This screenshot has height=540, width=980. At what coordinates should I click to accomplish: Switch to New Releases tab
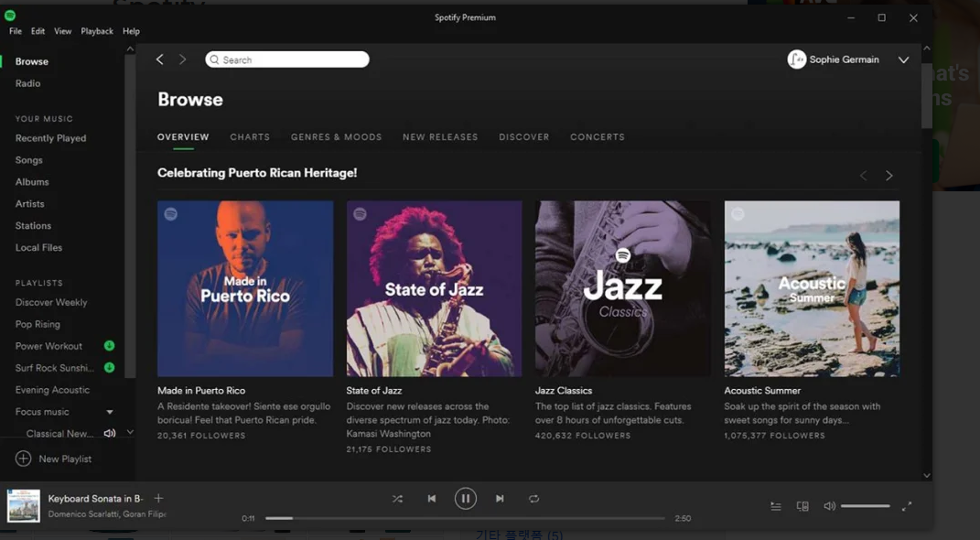(x=440, y=137)
